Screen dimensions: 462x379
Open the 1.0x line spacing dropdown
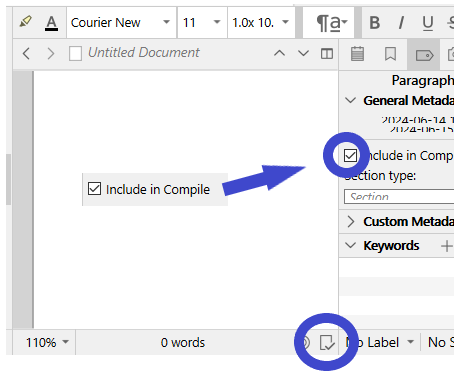[261, 22]
